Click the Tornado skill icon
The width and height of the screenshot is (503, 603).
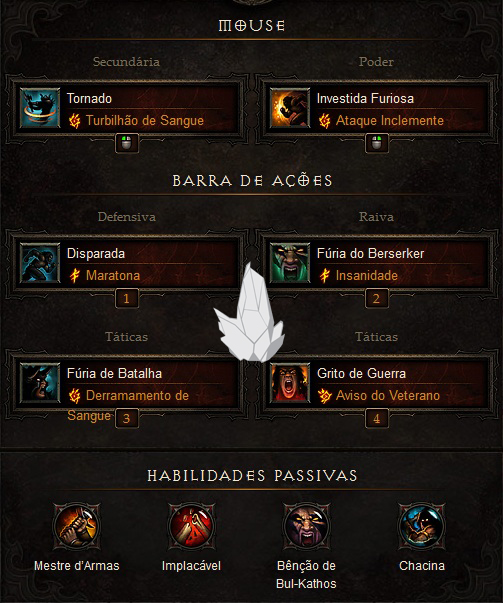click(x=40, y=108)
